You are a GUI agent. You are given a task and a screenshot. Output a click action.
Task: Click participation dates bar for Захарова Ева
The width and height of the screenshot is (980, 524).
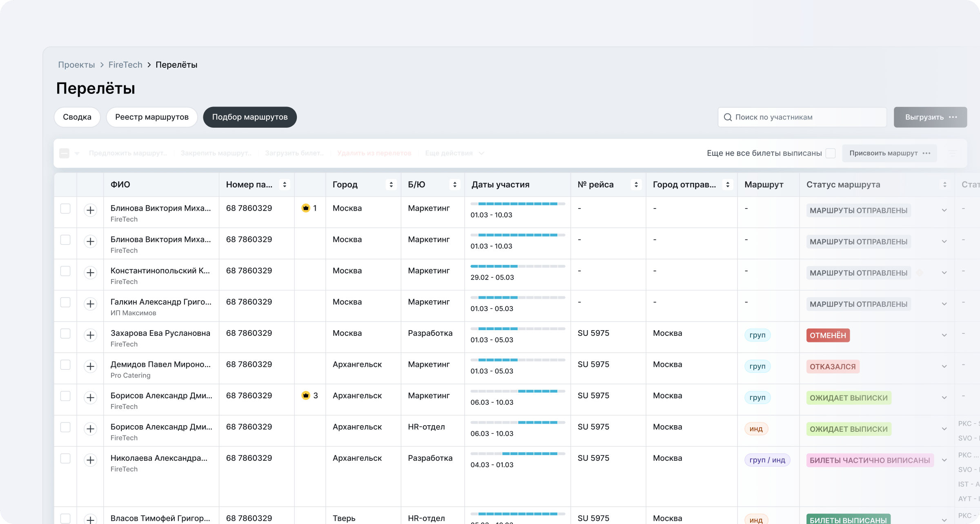[517, 329]
